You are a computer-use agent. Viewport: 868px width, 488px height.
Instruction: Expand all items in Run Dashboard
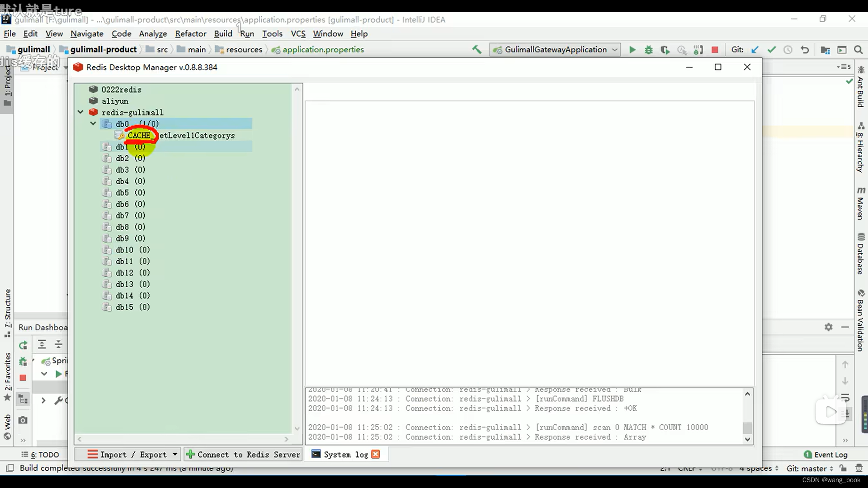42,344
